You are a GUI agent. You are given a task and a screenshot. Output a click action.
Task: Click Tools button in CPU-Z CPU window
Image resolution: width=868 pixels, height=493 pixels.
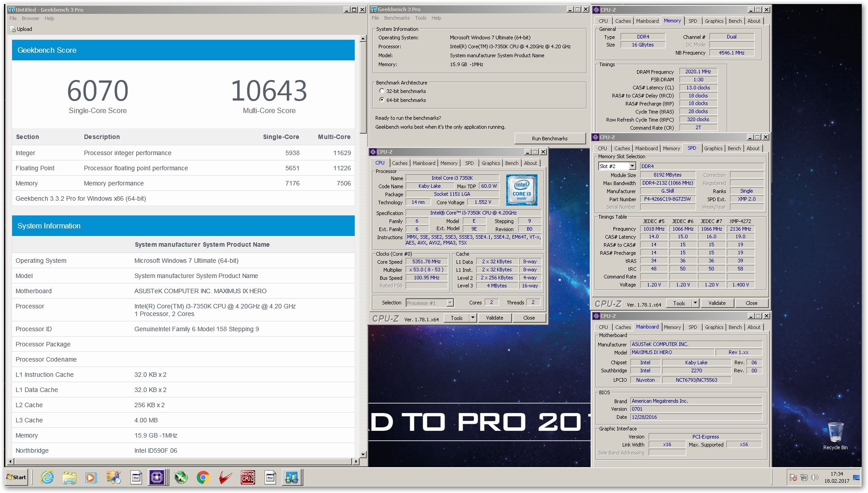(x=457, y=318)
